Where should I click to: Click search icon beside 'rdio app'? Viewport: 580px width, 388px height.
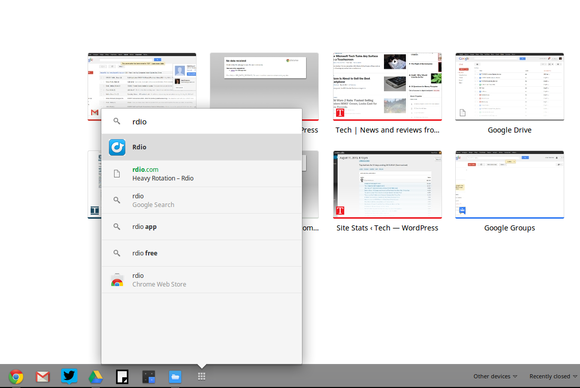click(x=117, y=227)
